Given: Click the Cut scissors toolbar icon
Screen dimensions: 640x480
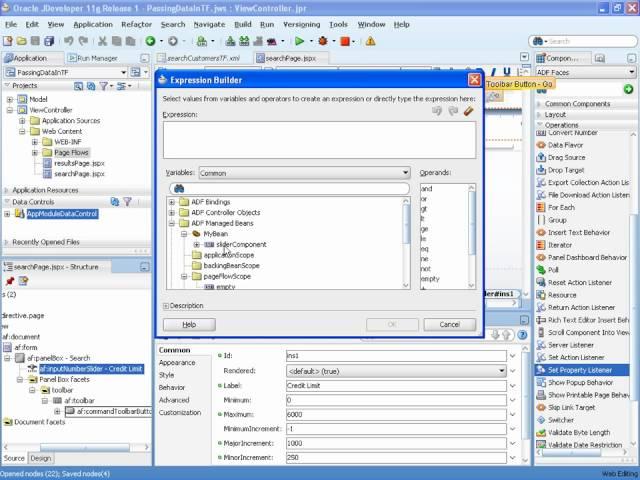Looking at the screenshot, I should [x=102, y=41].
